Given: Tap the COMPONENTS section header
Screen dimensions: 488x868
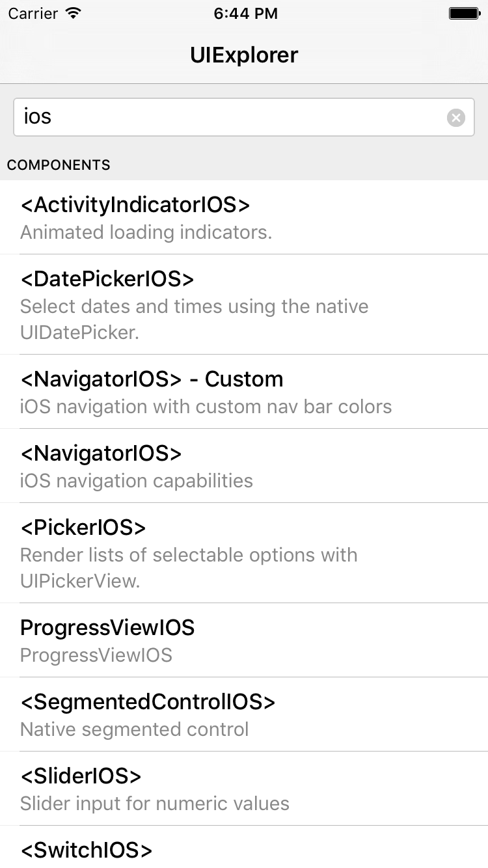Looking at the screenshot, I should pyautogui.click(x=59, y=165).
